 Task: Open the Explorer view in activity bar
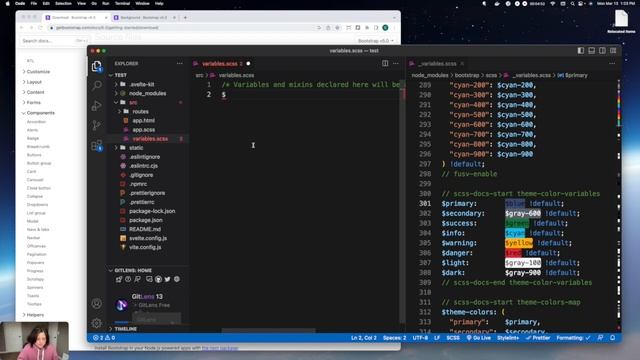tap(97, 66)
